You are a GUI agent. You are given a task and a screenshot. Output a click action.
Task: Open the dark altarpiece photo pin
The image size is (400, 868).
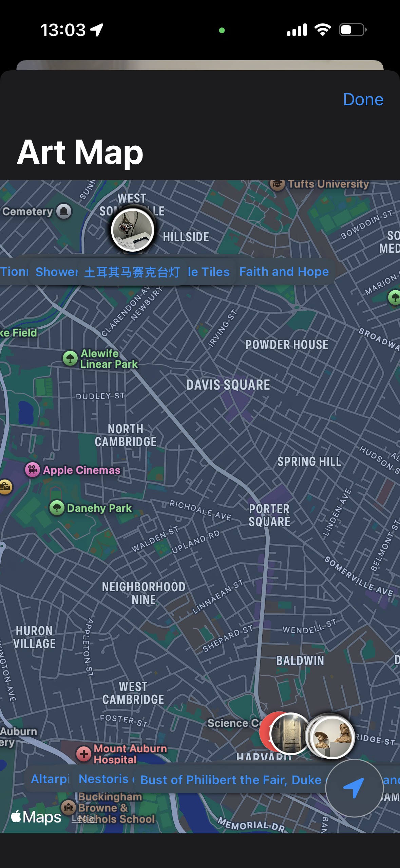point(291,734)
